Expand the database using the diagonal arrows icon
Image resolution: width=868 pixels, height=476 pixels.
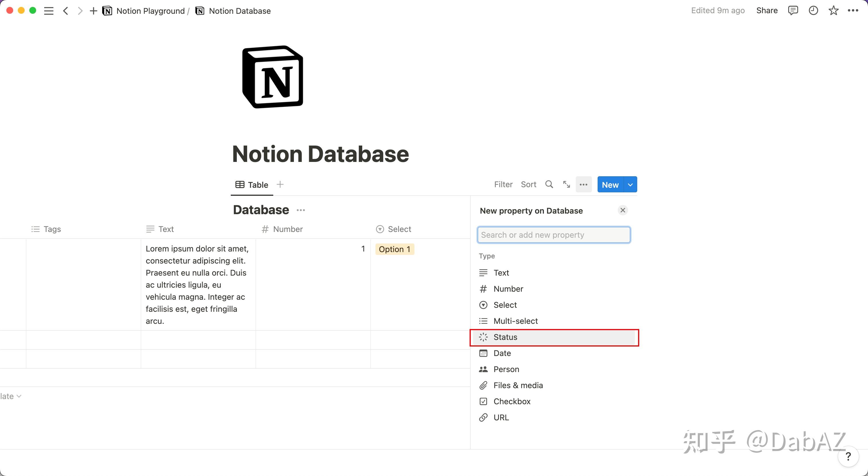tap(566, 184)
